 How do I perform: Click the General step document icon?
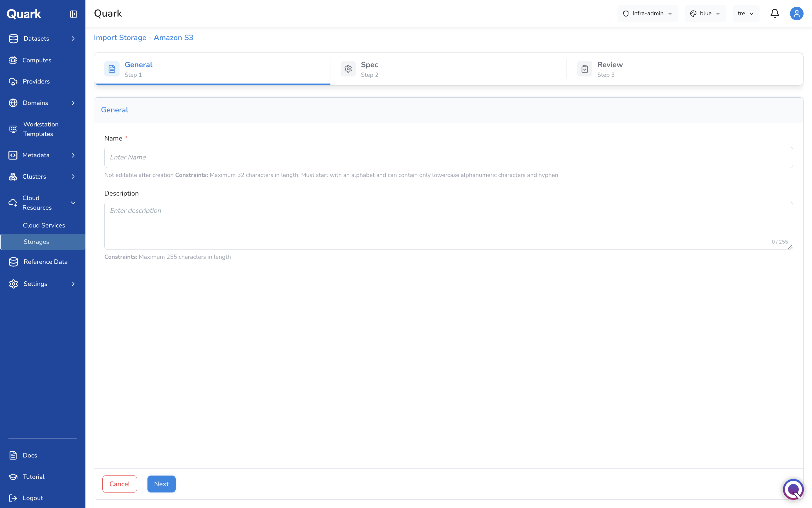coord(112,69)
